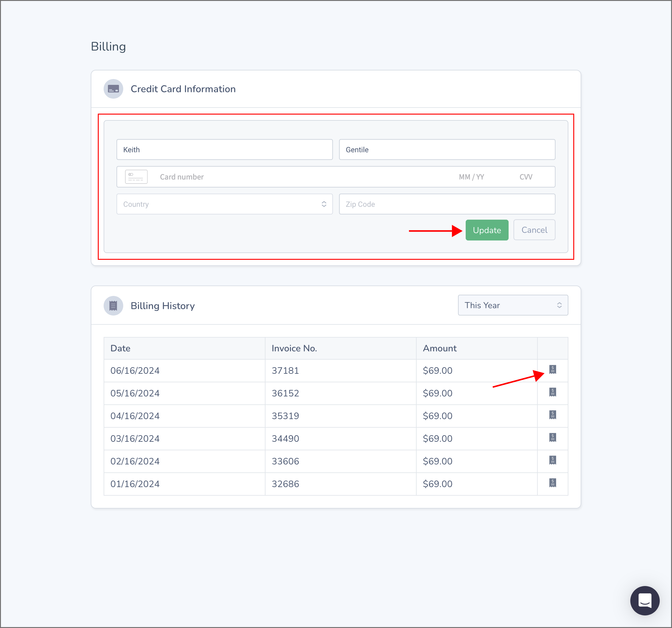Click the Credit Card Information title
Image resolution: width=672 pixels, height=628 pixels.
tap(183, 89)
